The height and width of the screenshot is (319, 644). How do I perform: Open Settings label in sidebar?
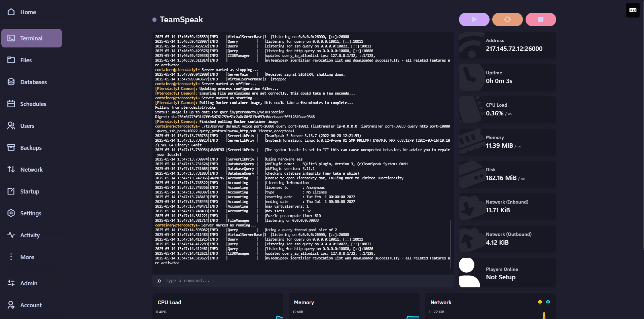pyautogui.click(x=31, y=213)
